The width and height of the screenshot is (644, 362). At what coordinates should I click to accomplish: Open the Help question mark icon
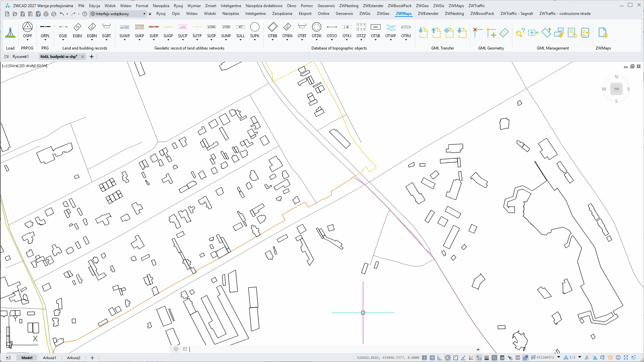click(85, 14)
